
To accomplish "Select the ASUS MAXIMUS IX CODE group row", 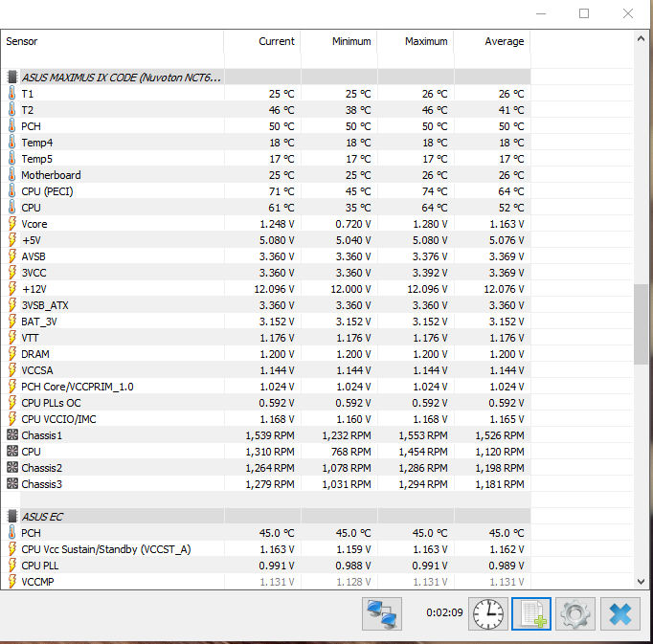I will coord(265,77).
